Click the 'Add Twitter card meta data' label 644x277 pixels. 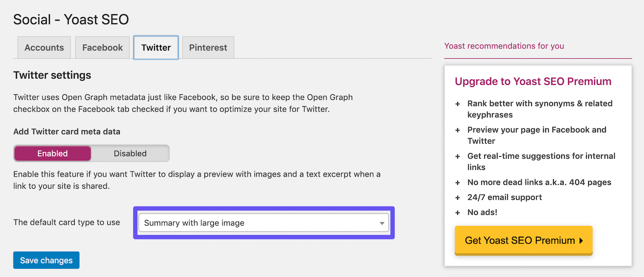(x=67, y=132)
